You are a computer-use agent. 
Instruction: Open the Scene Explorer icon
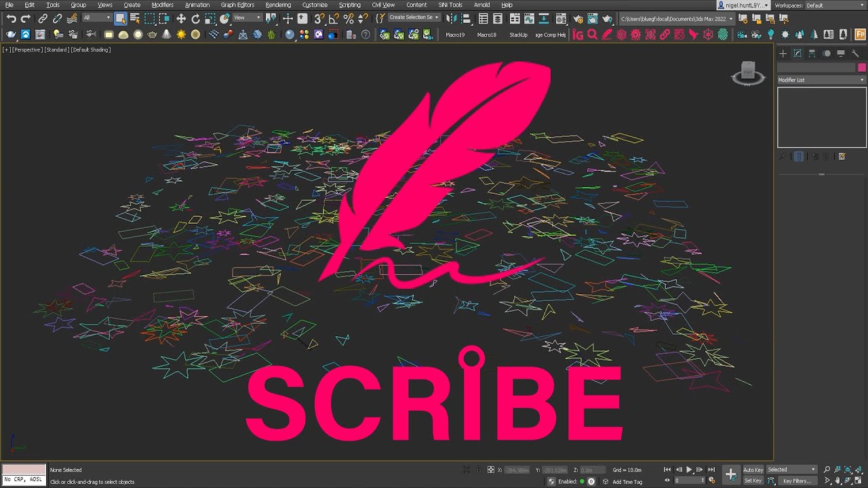click(x=483, y=19)
